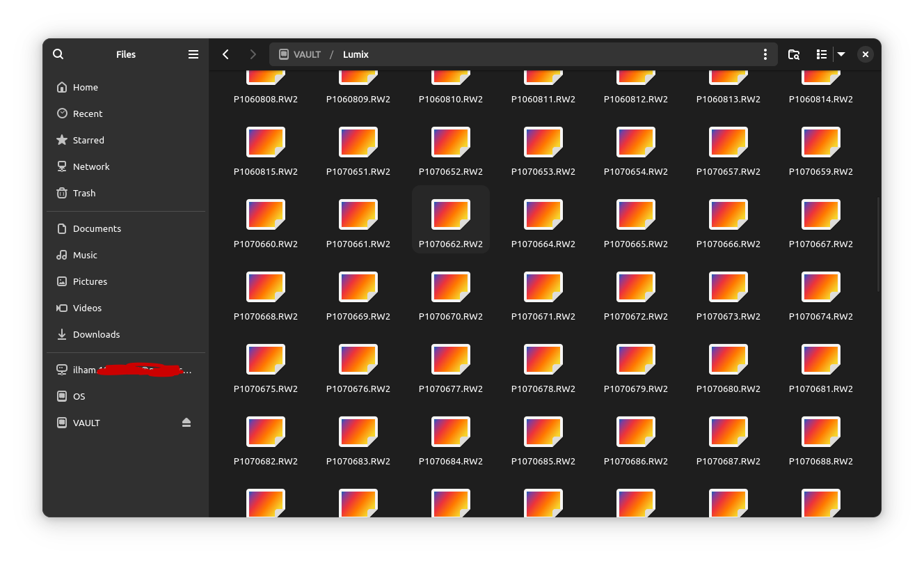Screen dimensions: 924x564
Task: Open the OS drive in sidebar
Action: coord(126,396)
